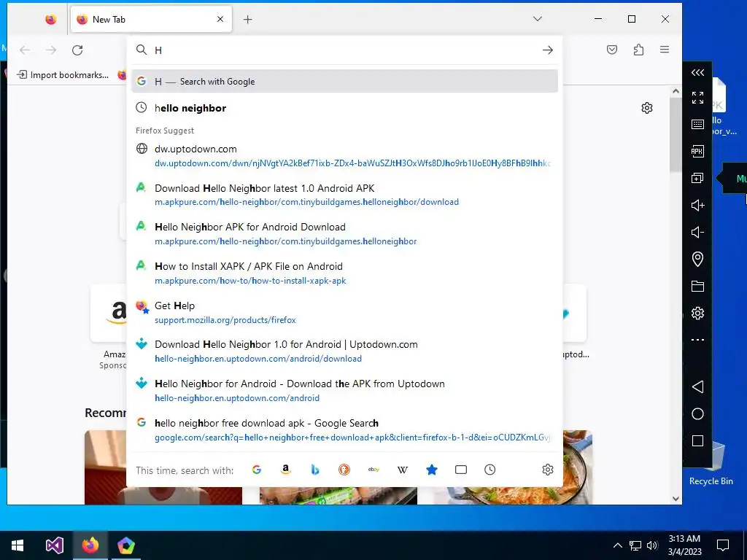This screenshot has width=747, height=560.
Task: Open 'How to Install XAPK / APK File' suggestion
Action: click(x=344, y=273)
